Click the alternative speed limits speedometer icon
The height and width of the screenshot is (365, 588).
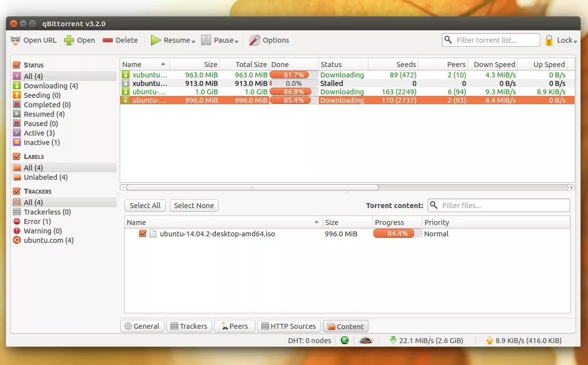(x=366, y=341)
